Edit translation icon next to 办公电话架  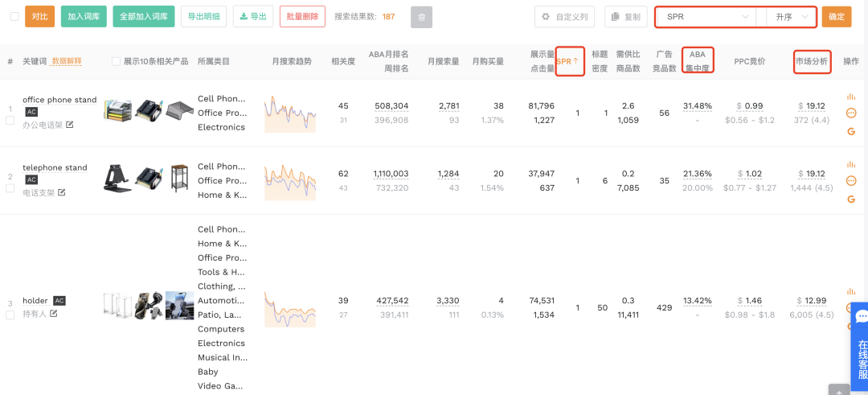(69, 125)
